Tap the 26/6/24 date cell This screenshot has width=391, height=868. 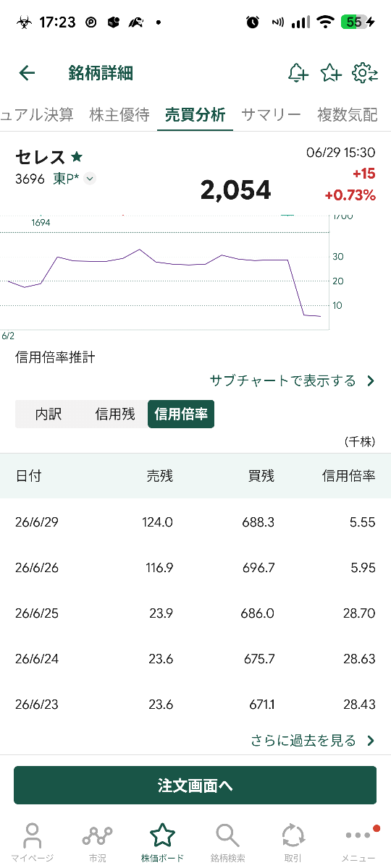(37, 659)
